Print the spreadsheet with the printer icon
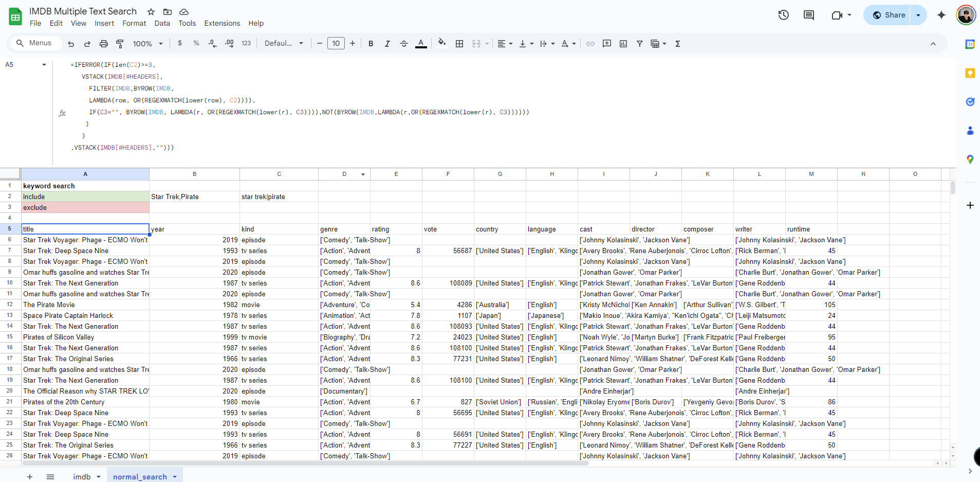The height and width of the screenshot is (482, 980). [x=104, y=44]
